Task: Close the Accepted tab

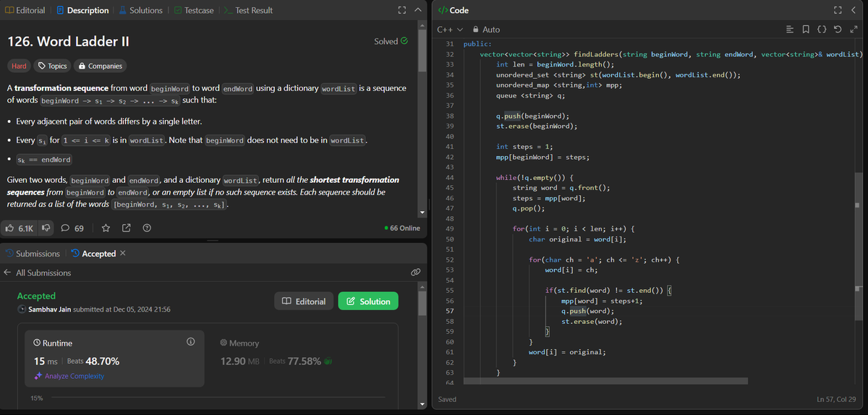Action: [x=123, y=254]
